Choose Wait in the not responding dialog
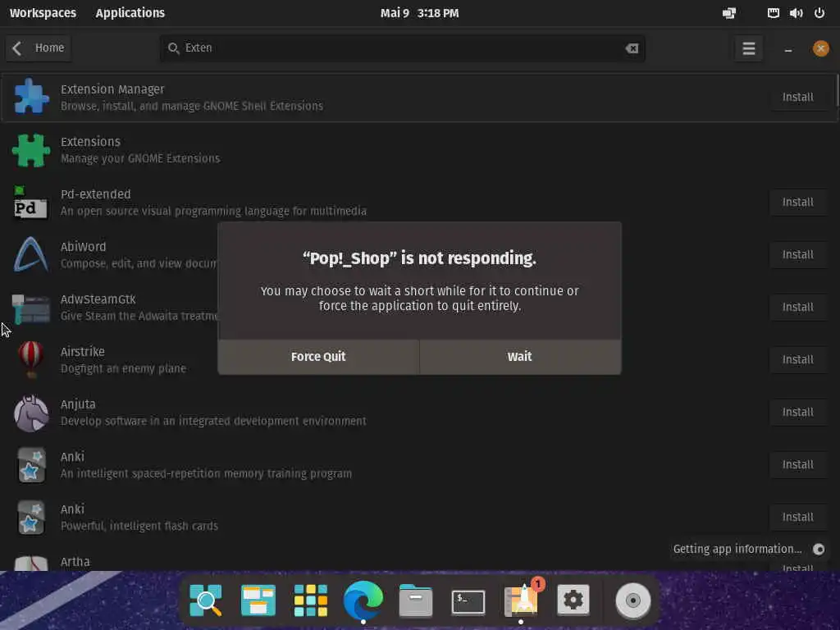Screen dimensions: 840x630 [519, 357]
